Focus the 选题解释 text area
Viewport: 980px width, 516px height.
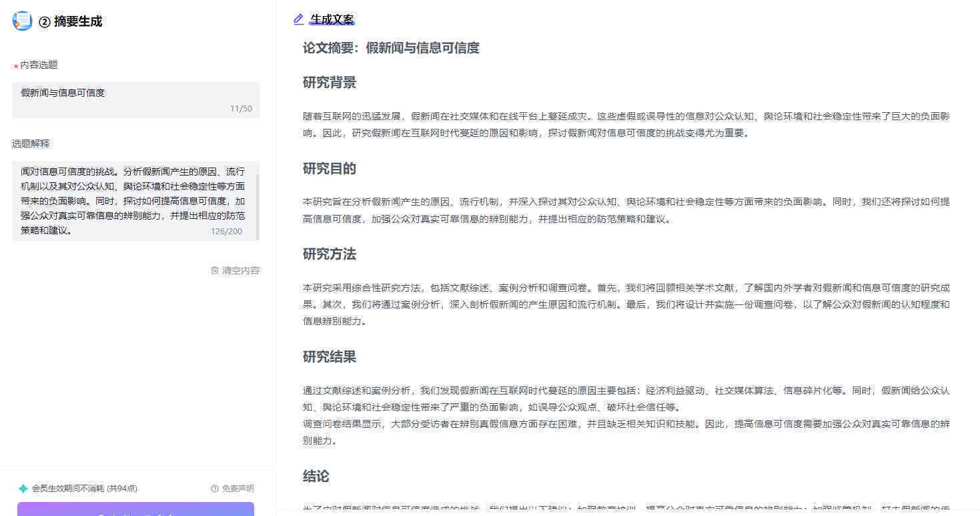coord(135,200)
